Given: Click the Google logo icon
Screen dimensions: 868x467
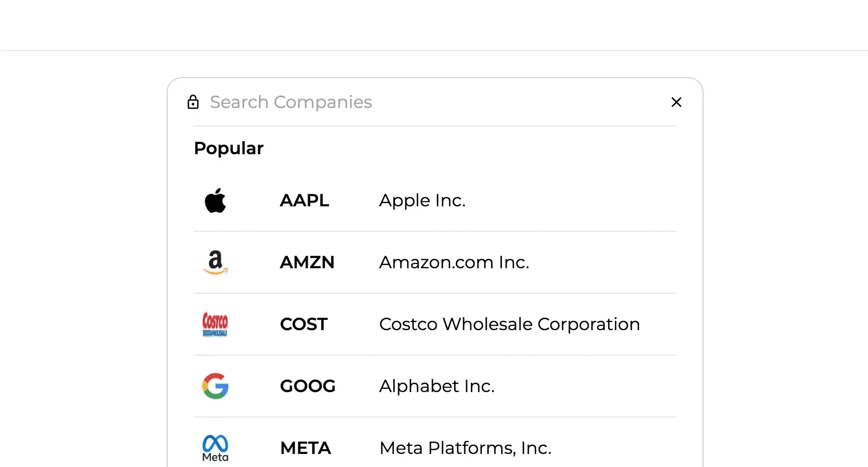Looking at the screenshot, I should pyautogui.click(x=215, y=386).
